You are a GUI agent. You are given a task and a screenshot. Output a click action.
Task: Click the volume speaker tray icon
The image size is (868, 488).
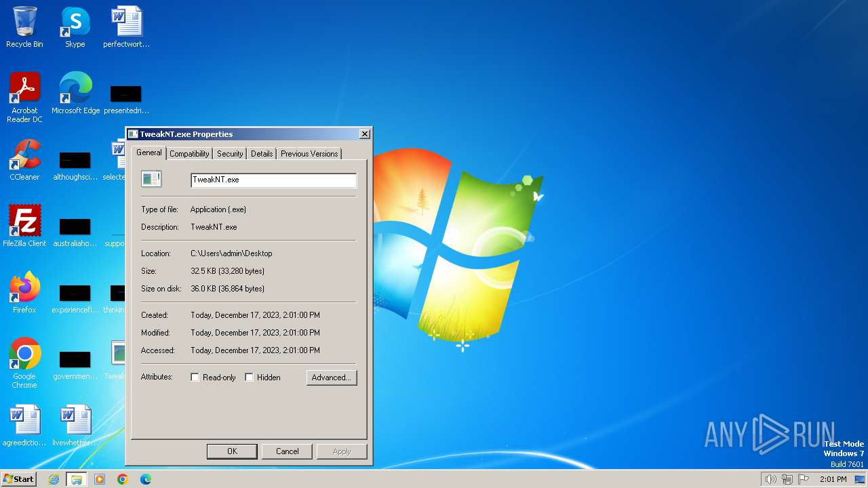click(770, 479)
